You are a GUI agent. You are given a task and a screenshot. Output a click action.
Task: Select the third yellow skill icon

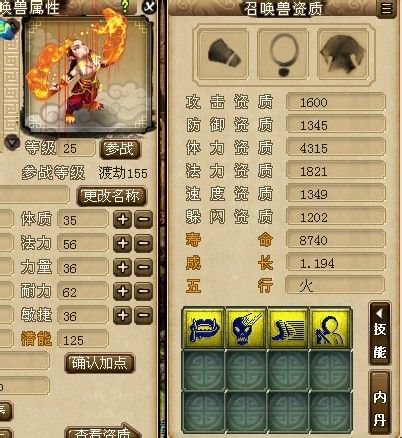[x=288, y=329]
